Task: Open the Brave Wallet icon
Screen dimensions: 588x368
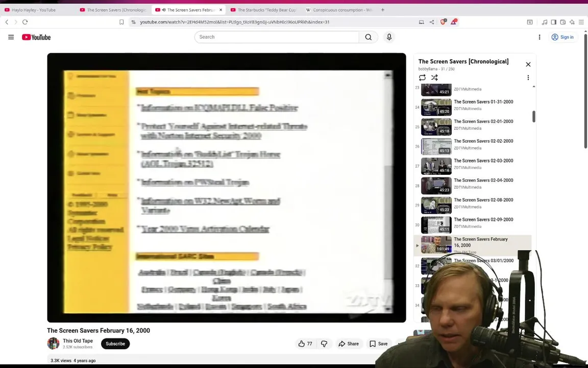Action: [x=563, y=22]
